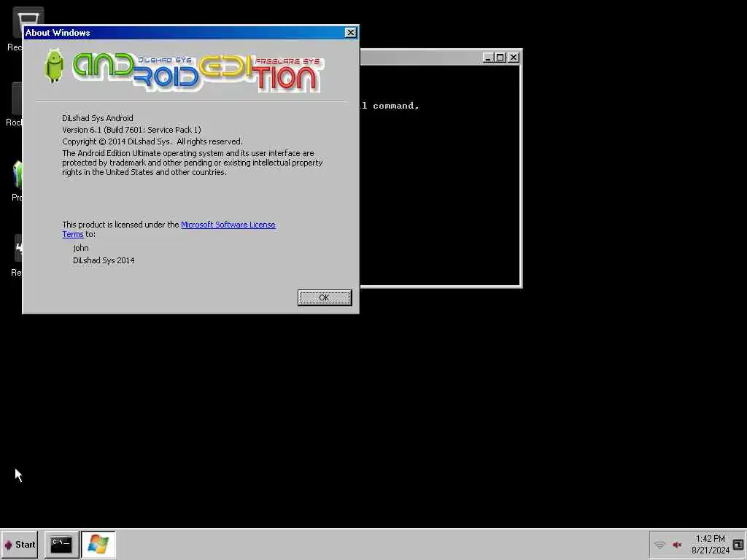Click the 'Version 6.1 (Build 7601: Service Pack 1)' text

click(131, 130)
